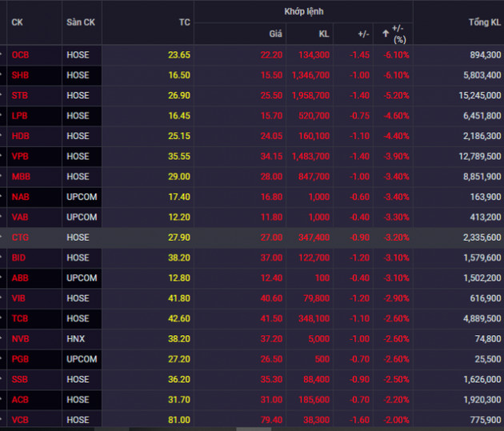Click percent change -3.20% for CTG
Screen dimensions: 504x431
coord(396,237)
